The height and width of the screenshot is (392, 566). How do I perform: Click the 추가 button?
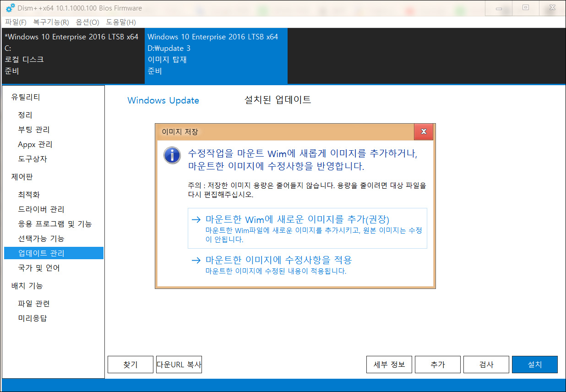(438, 365)
